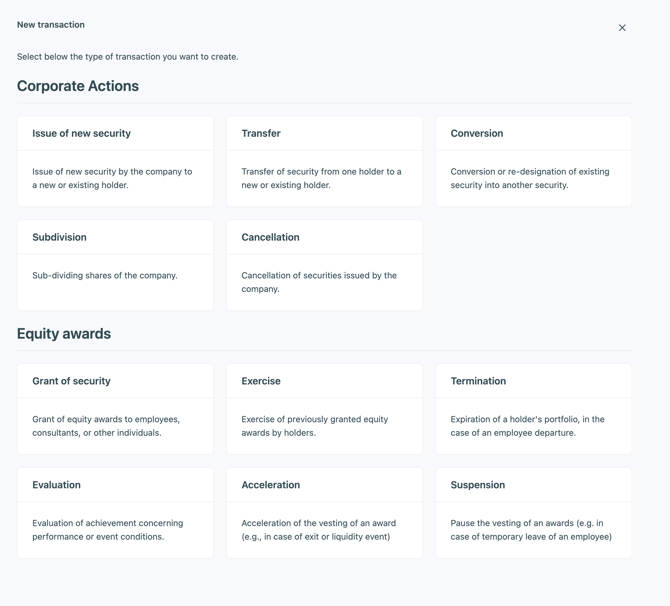Select the Subdivision card
This screenshot has width=670, height=606.
point(115,264)
